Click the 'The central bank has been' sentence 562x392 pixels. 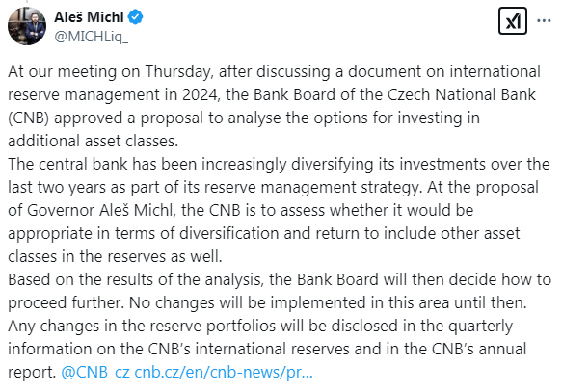click(x=279, y=175)
